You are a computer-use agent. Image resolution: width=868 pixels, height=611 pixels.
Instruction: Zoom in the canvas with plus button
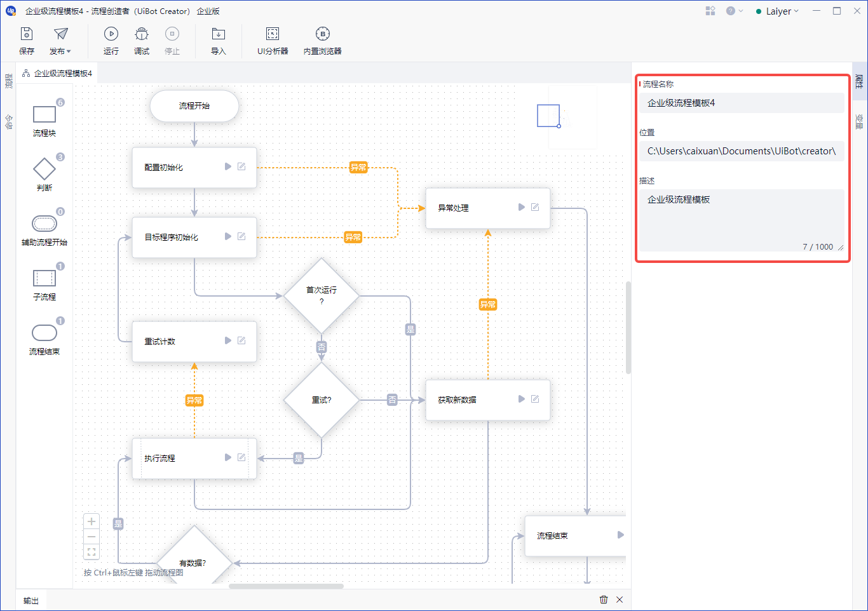coord(92,521)
